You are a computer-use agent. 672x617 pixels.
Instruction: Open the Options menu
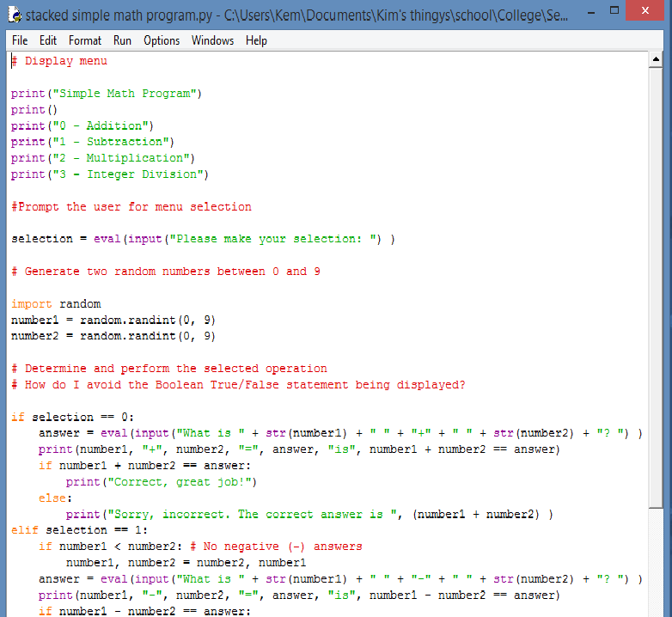162,40
